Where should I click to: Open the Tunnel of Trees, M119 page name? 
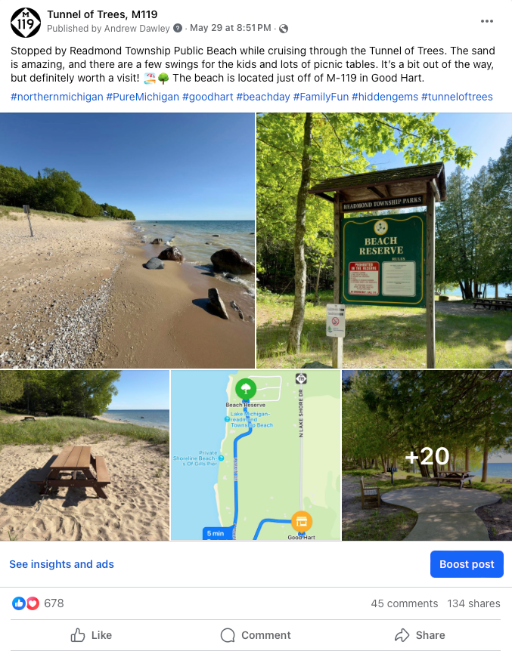click(102, 15)
